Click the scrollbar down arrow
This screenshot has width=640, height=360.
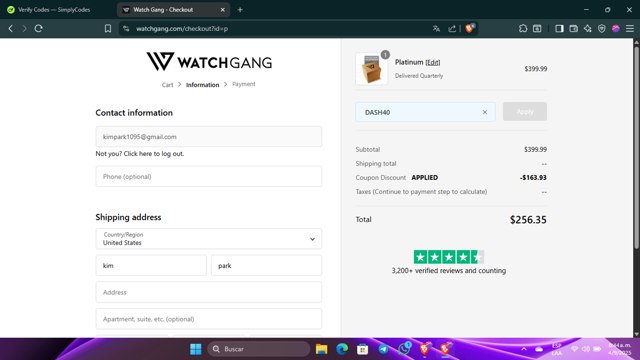pyautogui.click(x=636, y=334)
